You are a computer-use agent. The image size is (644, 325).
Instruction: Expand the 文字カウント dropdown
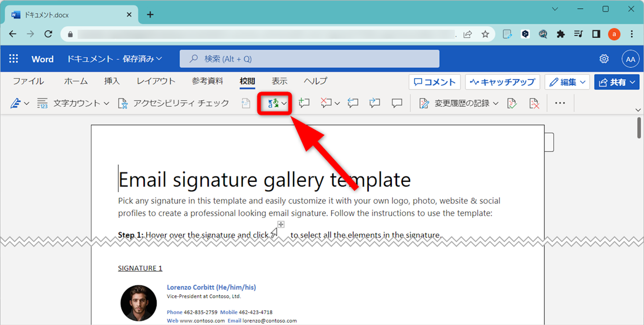[106, 103]
